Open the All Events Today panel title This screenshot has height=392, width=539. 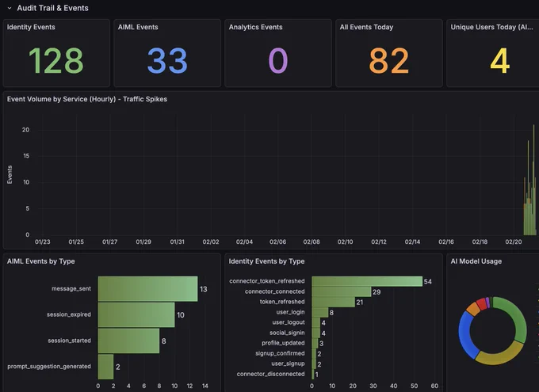pyautogui.click(x=366, y=27)
